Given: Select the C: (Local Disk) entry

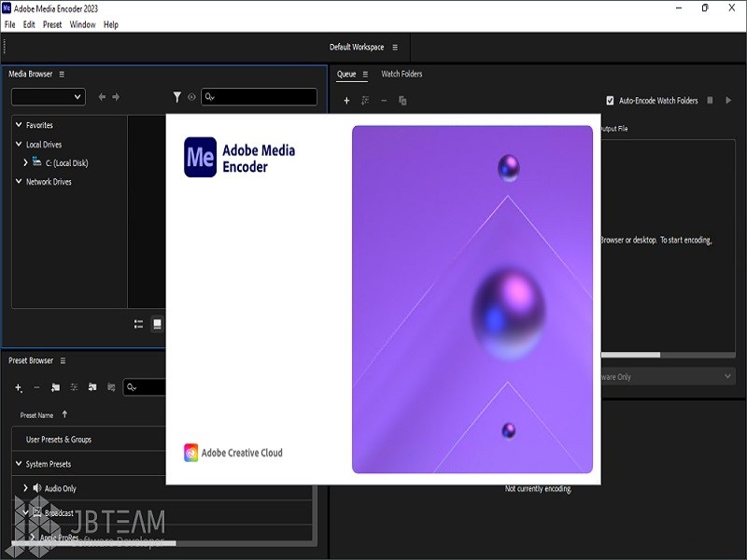Looking at the screenshot, I should click(66, 162).
